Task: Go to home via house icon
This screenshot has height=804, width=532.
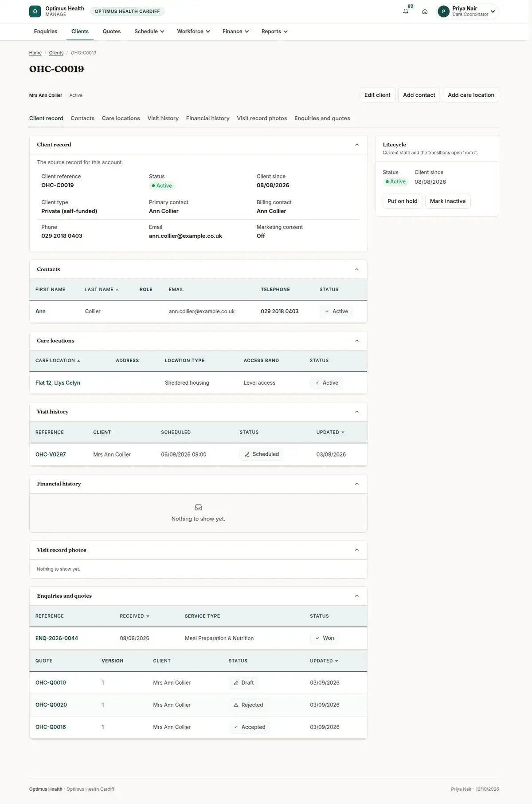Action: 425,12
